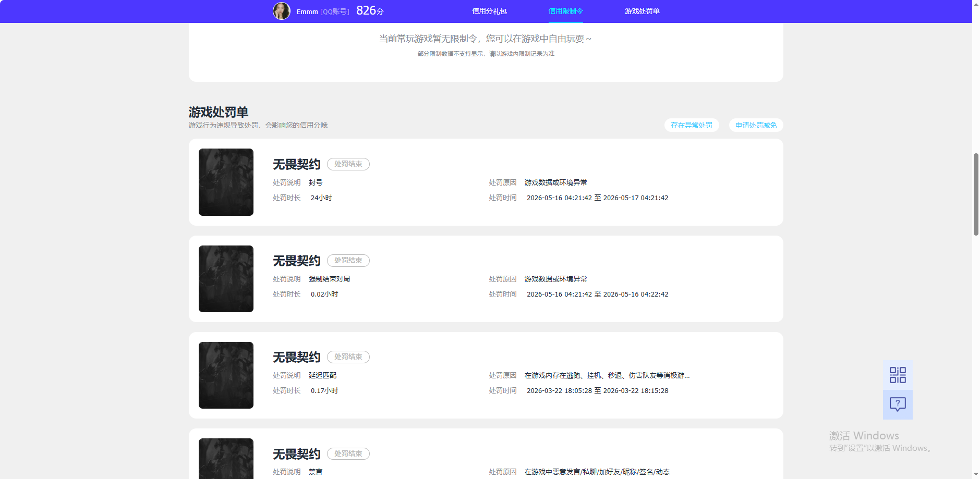
Task: Open the QR code icon on right sidebar
Action: point(898,375)
